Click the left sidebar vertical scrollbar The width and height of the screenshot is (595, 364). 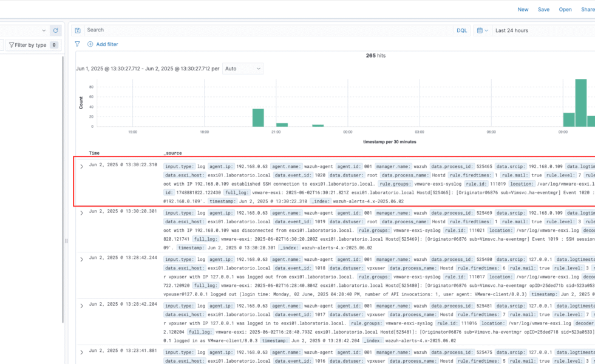(x=63, y=189)
